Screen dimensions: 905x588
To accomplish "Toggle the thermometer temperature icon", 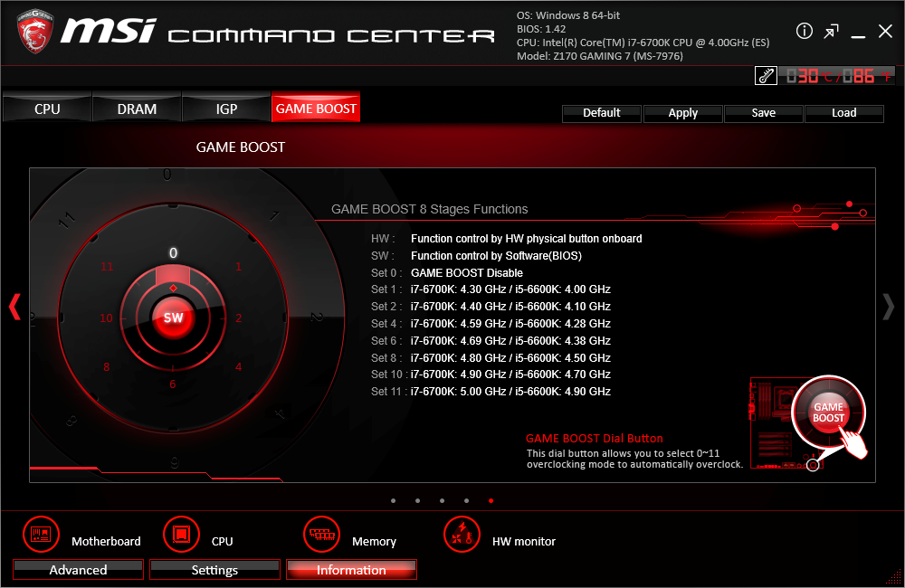I will tap(766, 76).
